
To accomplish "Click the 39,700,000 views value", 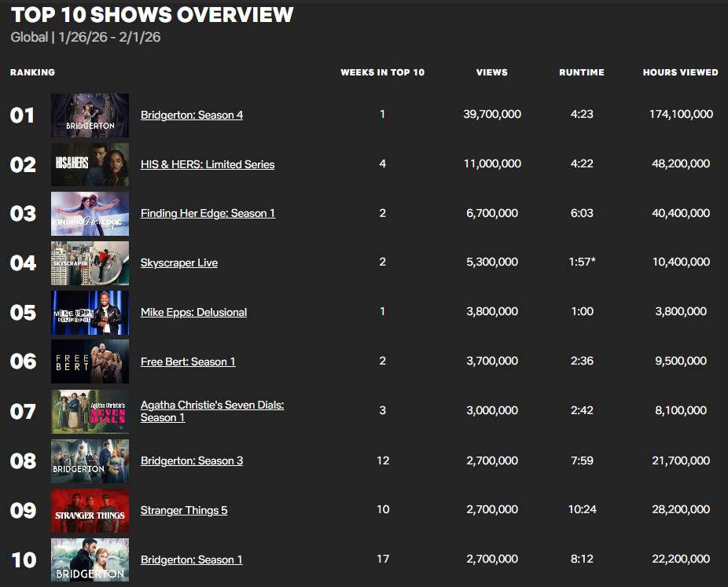I will (492, 114).
